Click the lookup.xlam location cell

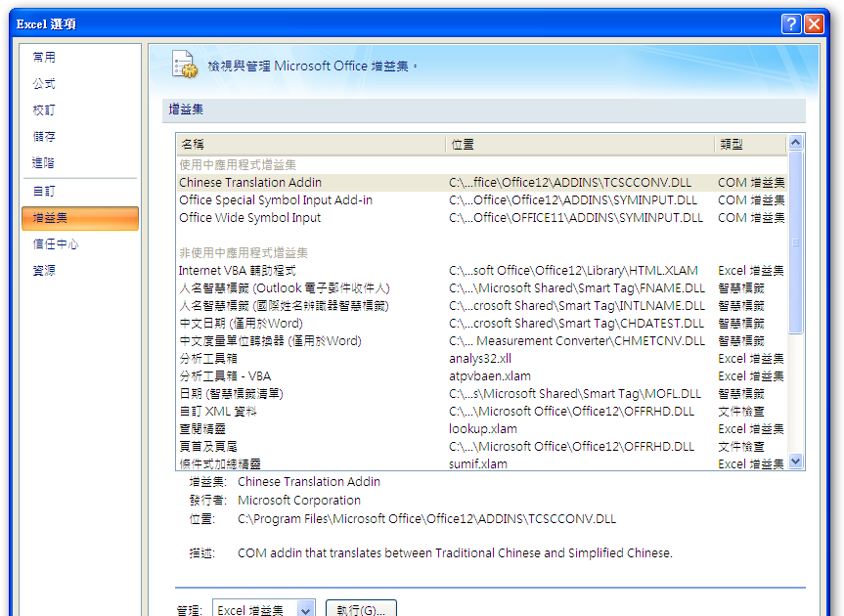(x=483, y=429)
